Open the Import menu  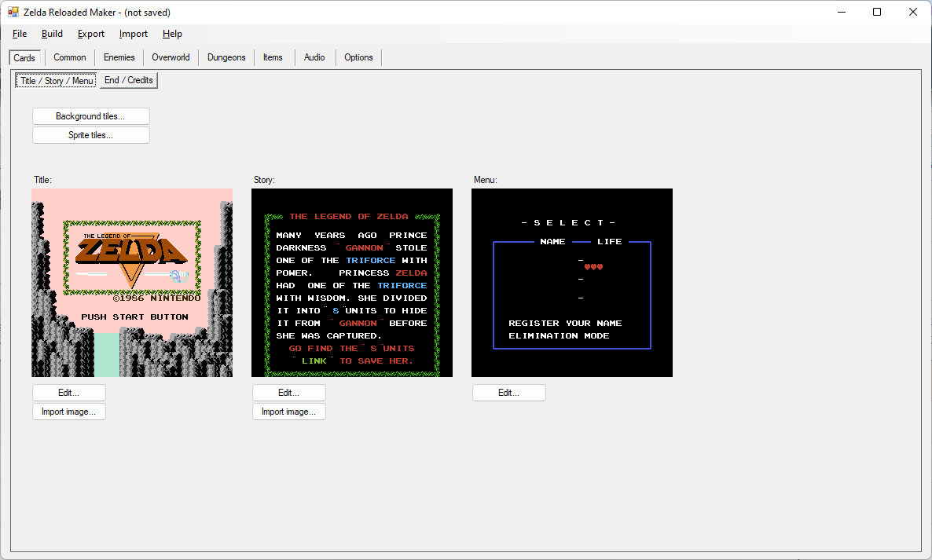point(133,34)
